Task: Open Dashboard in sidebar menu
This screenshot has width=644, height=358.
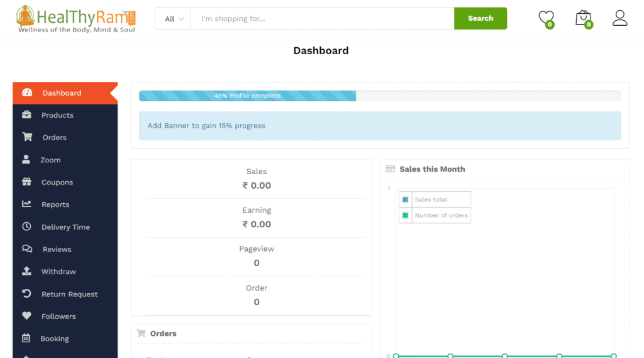Action: tap(65, 93)
